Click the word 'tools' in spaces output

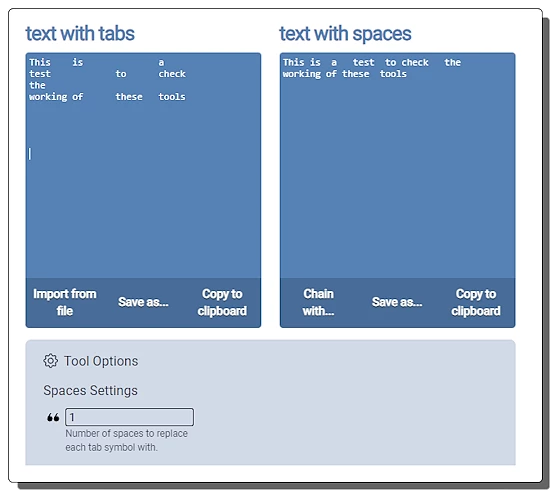pyautogui.click(x=393, y=74)
